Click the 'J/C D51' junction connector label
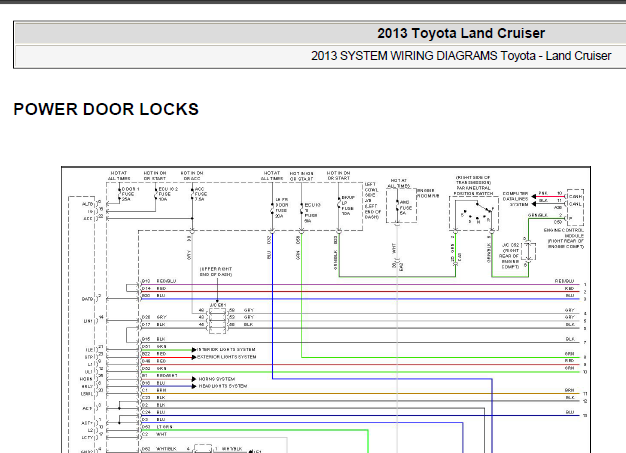This screenshot has height=453, width=626. (218, 305)
